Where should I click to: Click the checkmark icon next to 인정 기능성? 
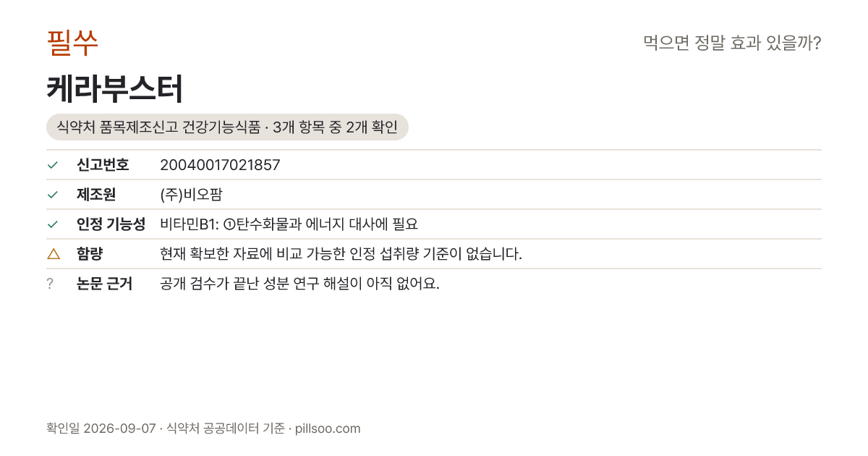click(x=52, y=224)
